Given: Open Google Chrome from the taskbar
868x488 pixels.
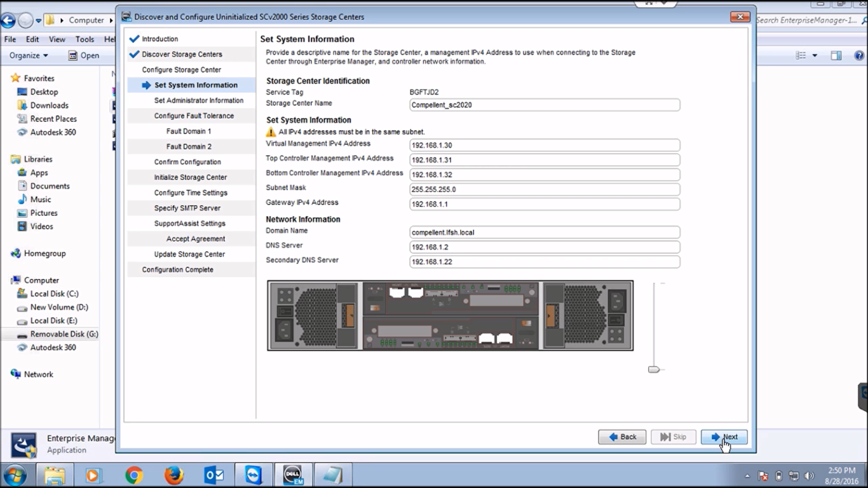Looking at the screenshot, I should (132, 475).
